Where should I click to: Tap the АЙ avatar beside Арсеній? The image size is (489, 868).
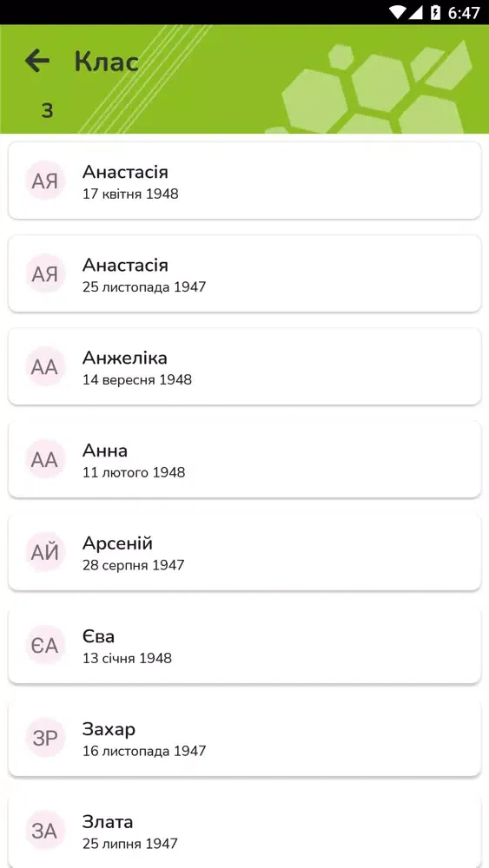45,552
